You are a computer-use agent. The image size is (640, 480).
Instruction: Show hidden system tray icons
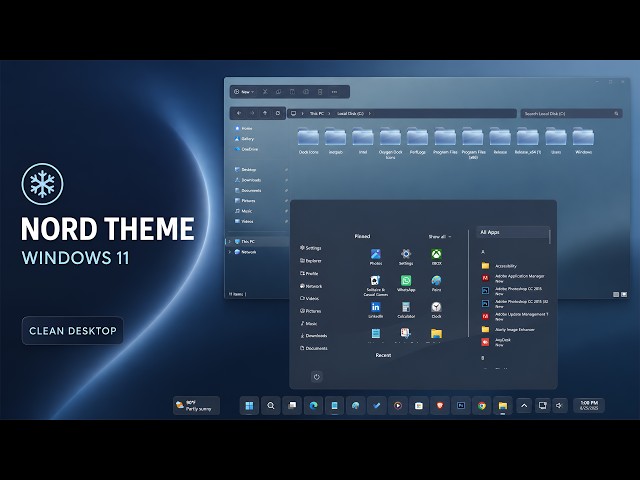coord(524,406)
